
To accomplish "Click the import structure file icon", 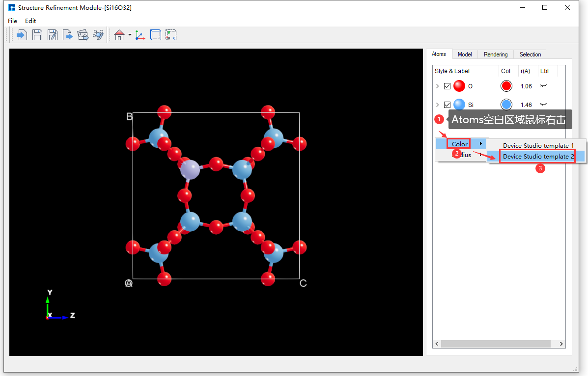I will pyautogui.click(x=22, y=35).
